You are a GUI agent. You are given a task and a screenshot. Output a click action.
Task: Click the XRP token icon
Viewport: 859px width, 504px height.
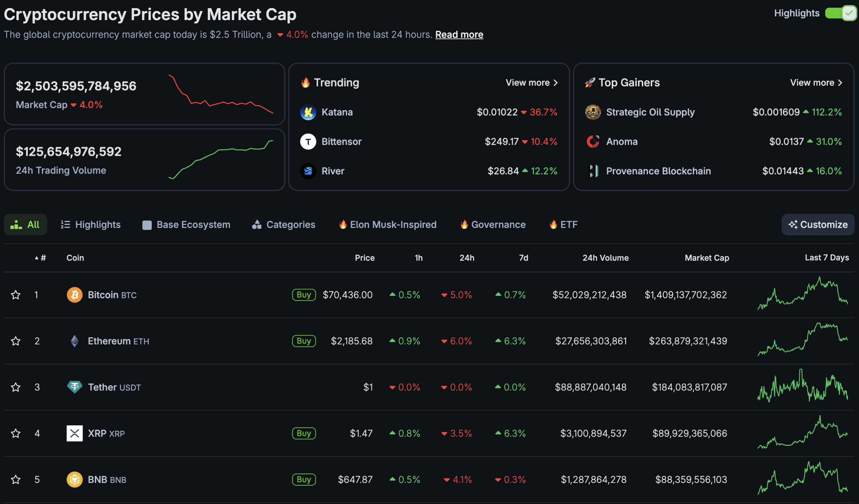coord(74,433)
